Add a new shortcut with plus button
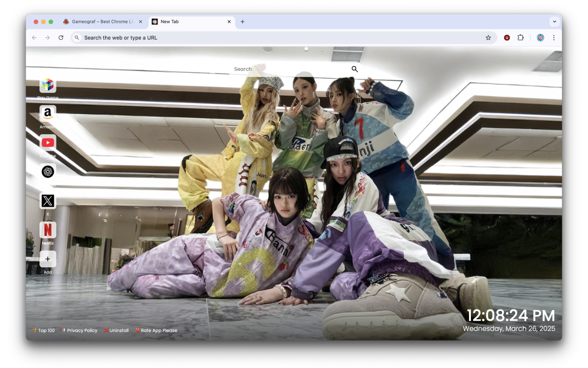 [48, 259]
